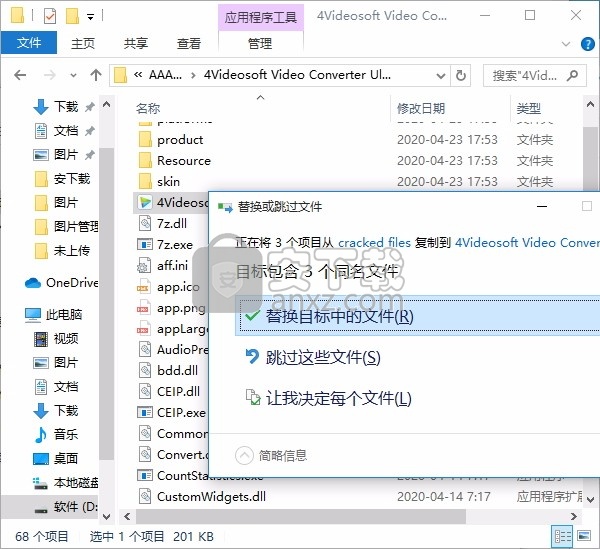Click the 4Videosoft Video Conver destination link

(527, 243)
